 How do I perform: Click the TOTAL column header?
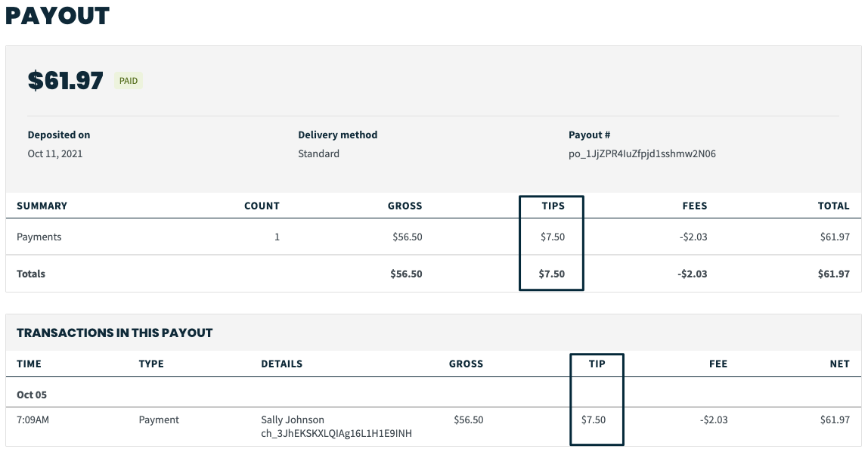click(834, 206)
